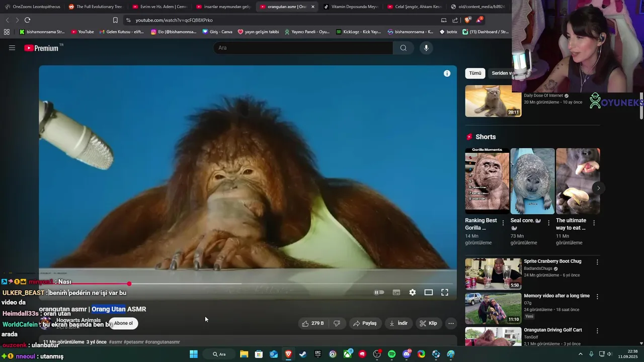
Task: Open Windows Start menu
Action: click(x=194, y=354)
